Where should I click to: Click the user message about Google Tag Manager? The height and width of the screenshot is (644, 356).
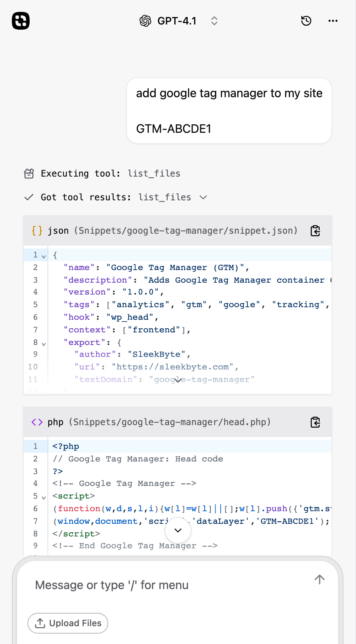point(229,111)
